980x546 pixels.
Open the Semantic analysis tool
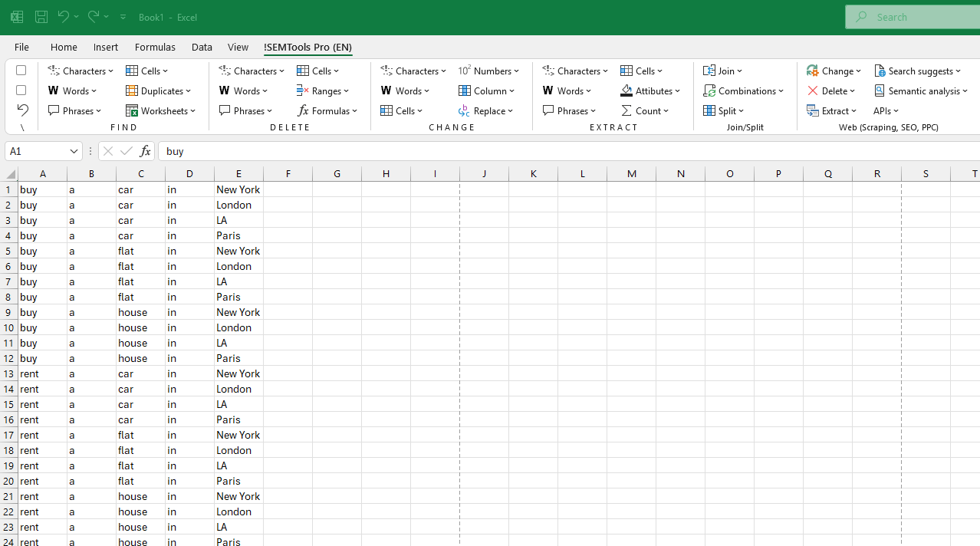(x=922, y=90)
